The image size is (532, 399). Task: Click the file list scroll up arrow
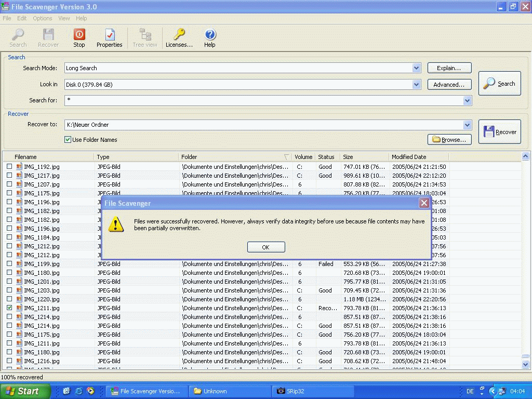point(525,156)
